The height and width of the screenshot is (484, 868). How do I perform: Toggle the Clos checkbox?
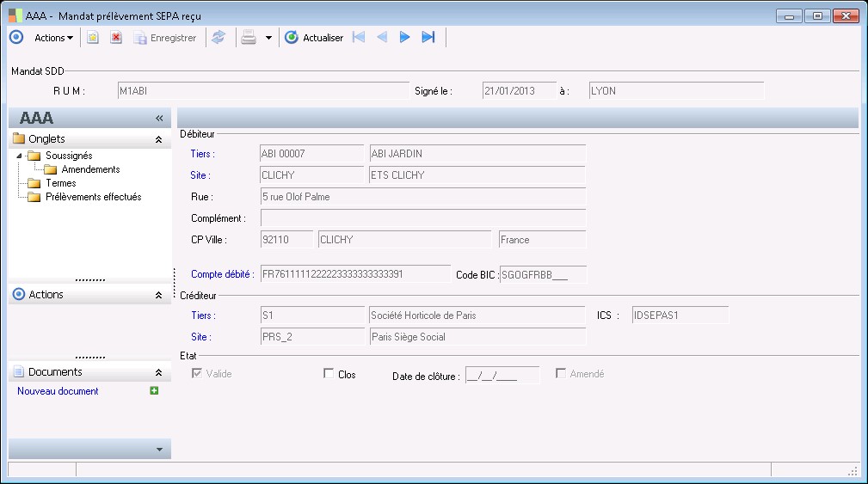(x=328, y=374)
